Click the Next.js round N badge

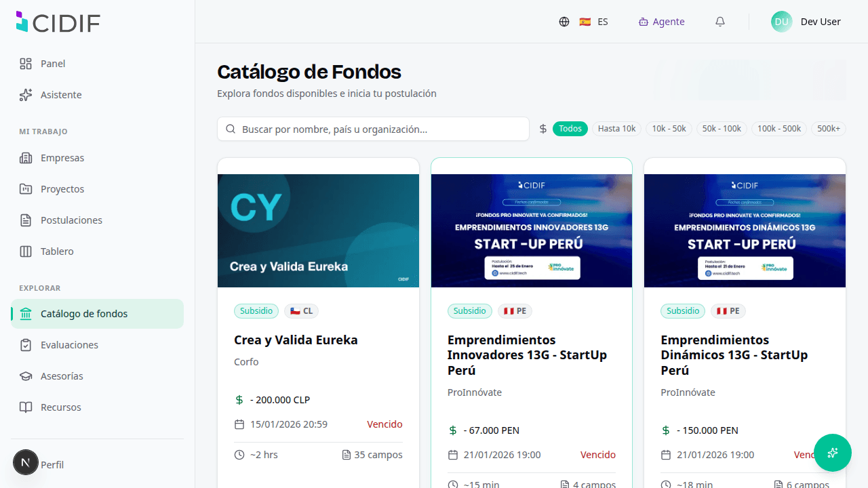click(26, 463)
